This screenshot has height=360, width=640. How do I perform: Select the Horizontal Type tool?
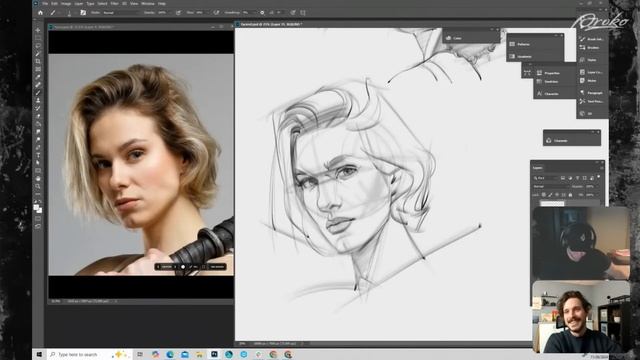[38, 155]
